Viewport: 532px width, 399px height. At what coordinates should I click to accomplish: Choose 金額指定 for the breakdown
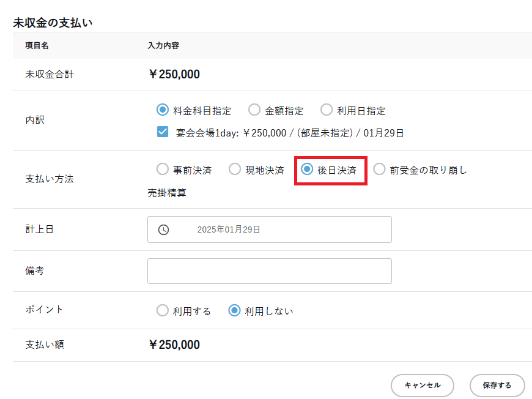click(x=254, y=110)
